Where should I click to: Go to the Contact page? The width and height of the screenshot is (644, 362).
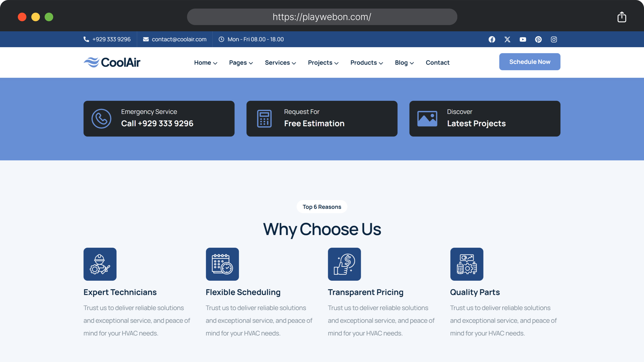coord(438,62)
